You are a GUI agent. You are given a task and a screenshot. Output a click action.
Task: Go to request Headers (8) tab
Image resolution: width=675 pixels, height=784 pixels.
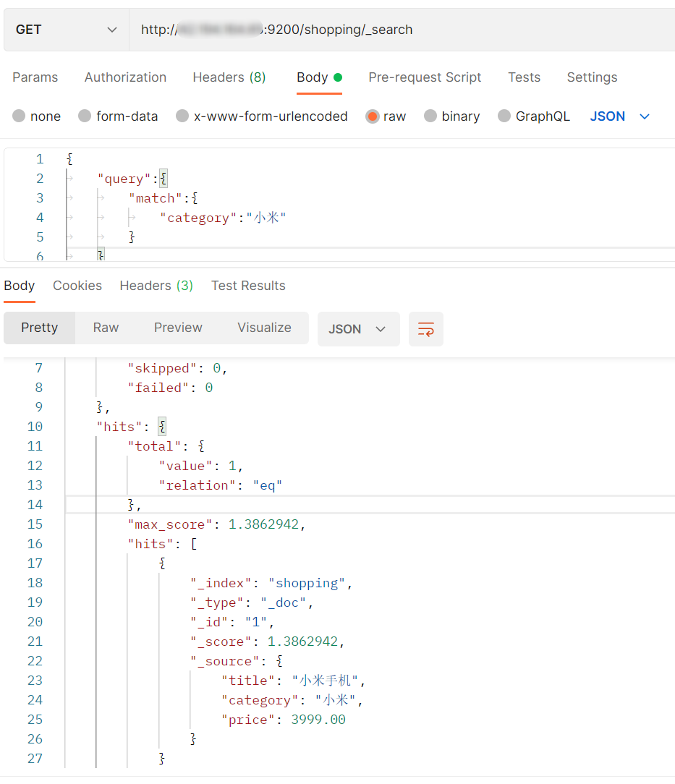point(229,77)
